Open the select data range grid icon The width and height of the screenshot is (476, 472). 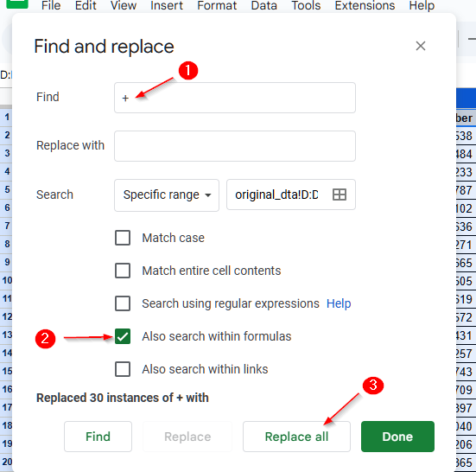tap(340, 195)
